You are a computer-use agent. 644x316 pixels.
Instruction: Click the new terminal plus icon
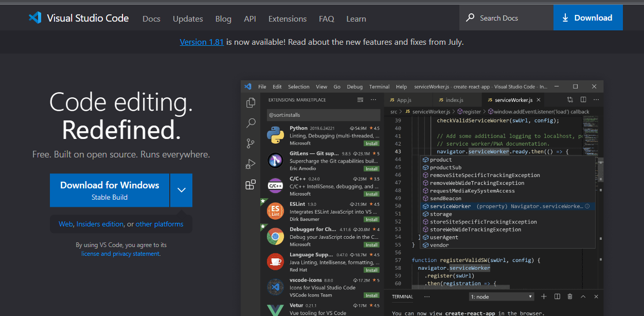[x=544, y=296]
